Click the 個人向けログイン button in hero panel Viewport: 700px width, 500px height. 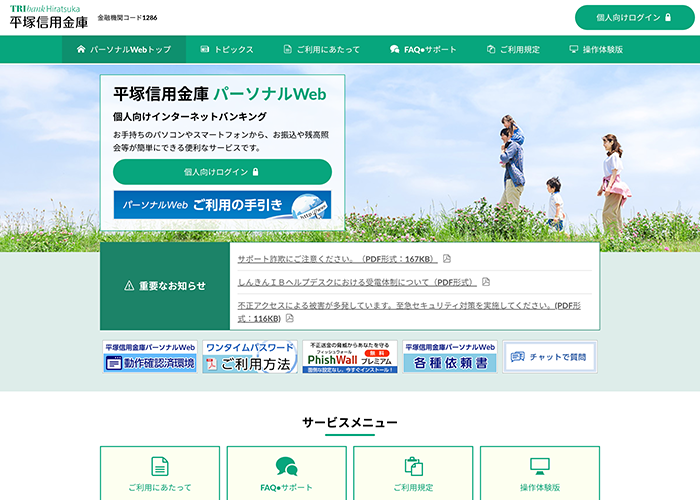click(x=222, y=172)
